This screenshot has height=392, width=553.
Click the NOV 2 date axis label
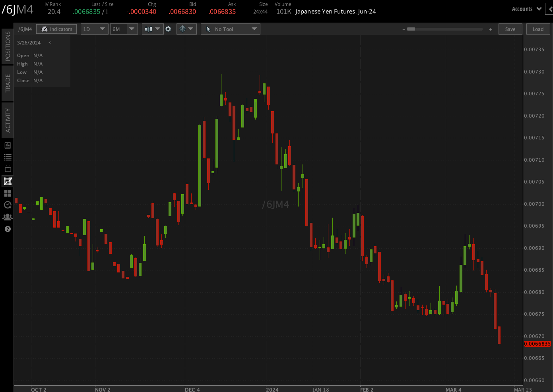click(x=103, y=389)
